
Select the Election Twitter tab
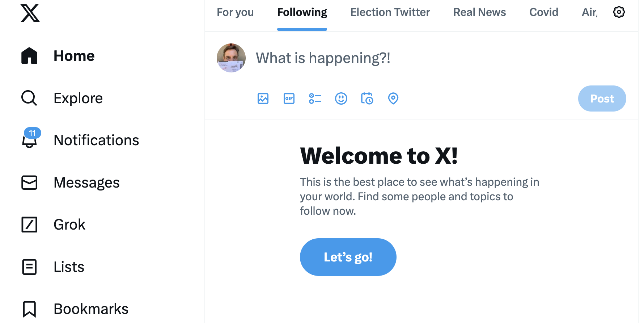(x=390, y=12)
